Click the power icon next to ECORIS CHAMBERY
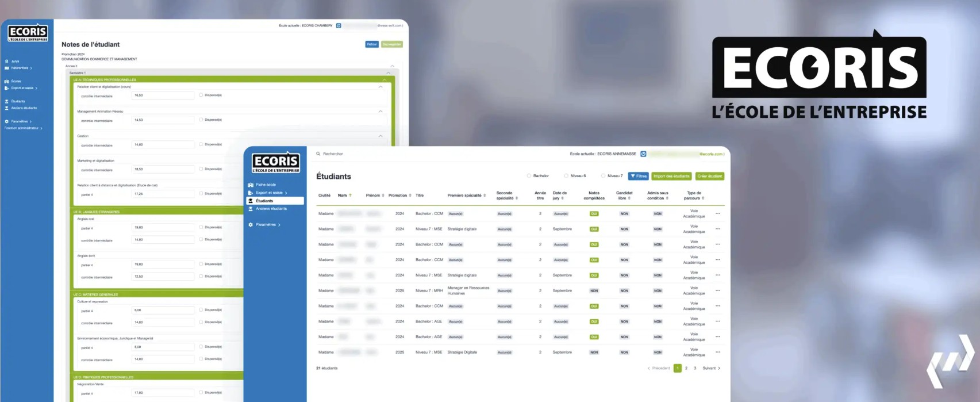980x402 pixels. tap(339, 26)
